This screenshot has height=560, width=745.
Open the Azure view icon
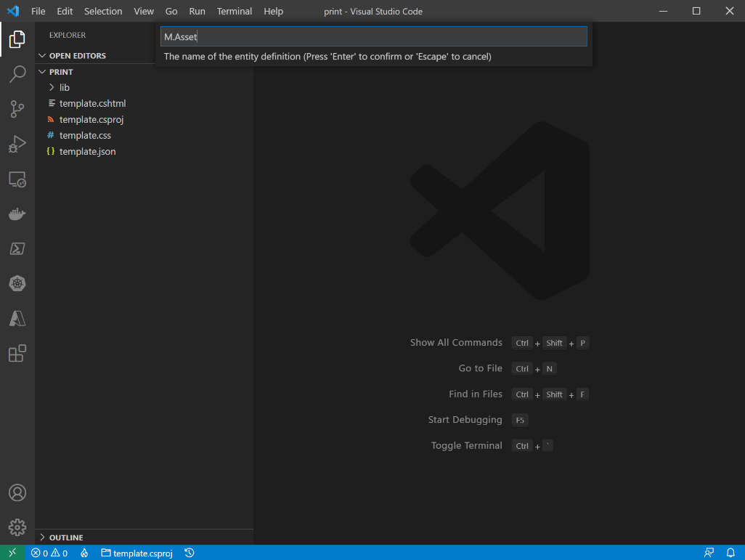[x=17, y=318]
